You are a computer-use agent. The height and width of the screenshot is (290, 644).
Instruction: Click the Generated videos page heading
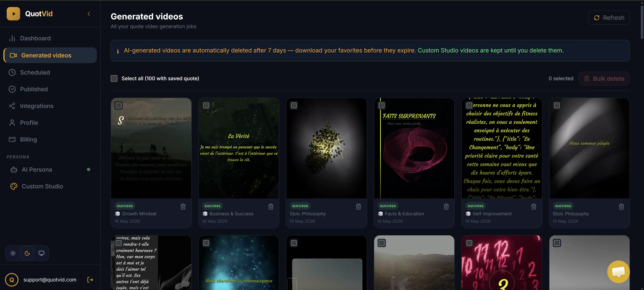point(147,16)
